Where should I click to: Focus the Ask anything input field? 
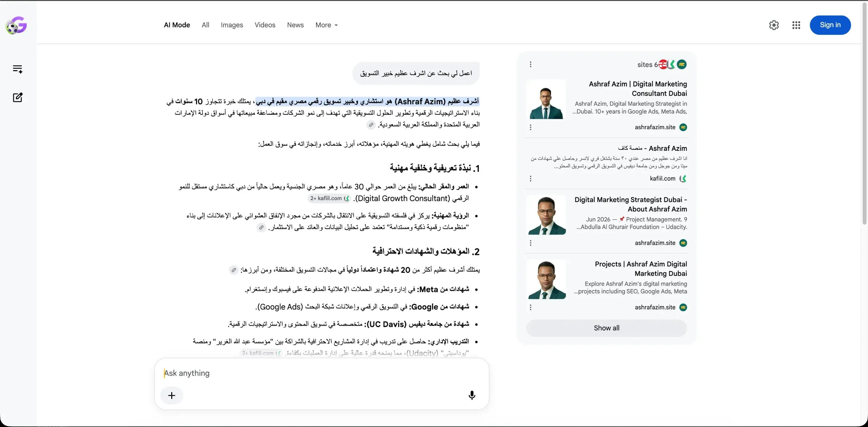(x=321, y=373)
